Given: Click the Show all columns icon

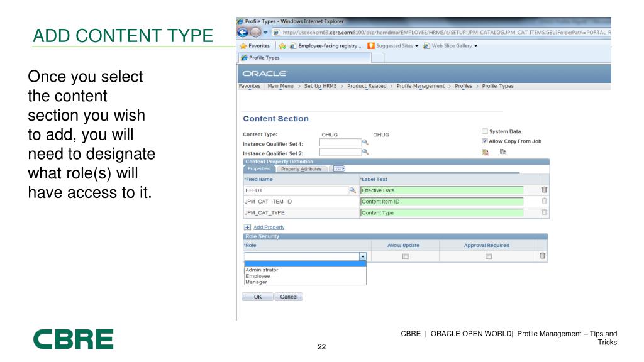Looking at the screenshot, I should (339, 168).
